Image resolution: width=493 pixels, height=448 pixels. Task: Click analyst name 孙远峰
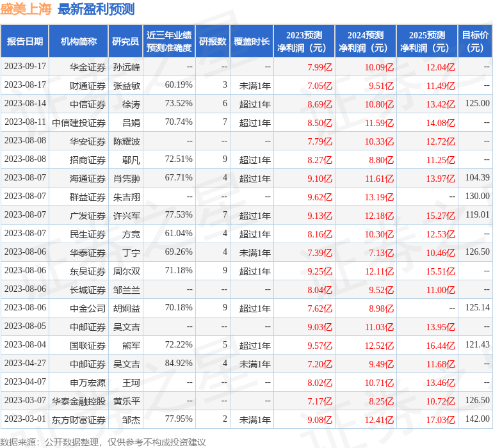point(126,67)
